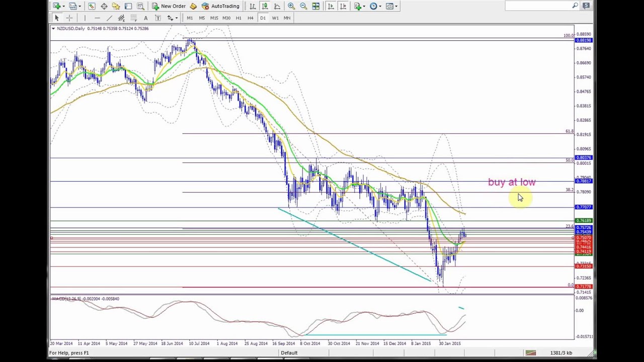Click the Default profile in status bar
This screenshot has width=644, height=362.
(x=289, y=353)
